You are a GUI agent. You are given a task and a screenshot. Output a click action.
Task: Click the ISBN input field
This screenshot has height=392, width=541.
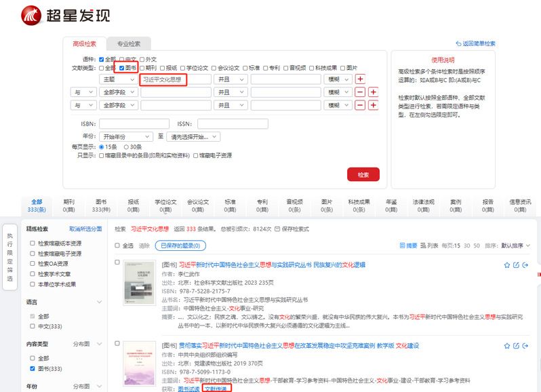pyautogui.click(x=134, y=124)
